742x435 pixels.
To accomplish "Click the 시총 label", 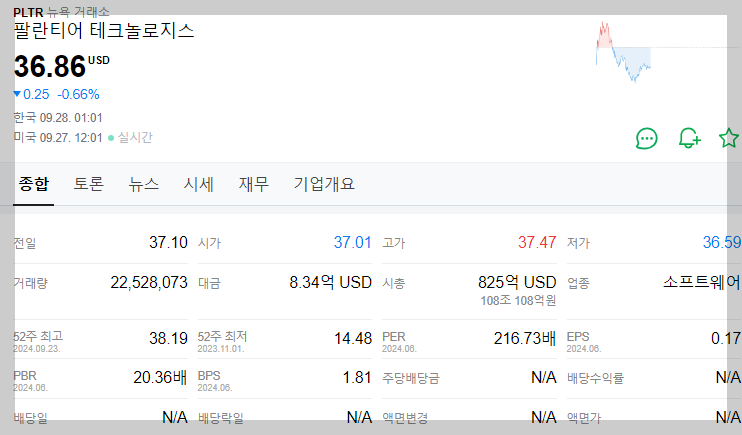I will click(394, 284).
